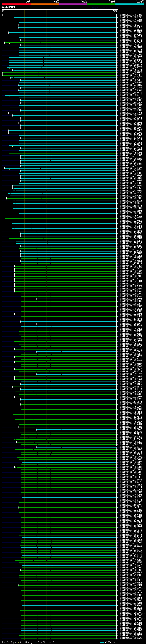Image resolution: width=146 pixels, height=644 pixels.
Task: Open hit UniRef100_C2XF49
Action: point(131,296)
